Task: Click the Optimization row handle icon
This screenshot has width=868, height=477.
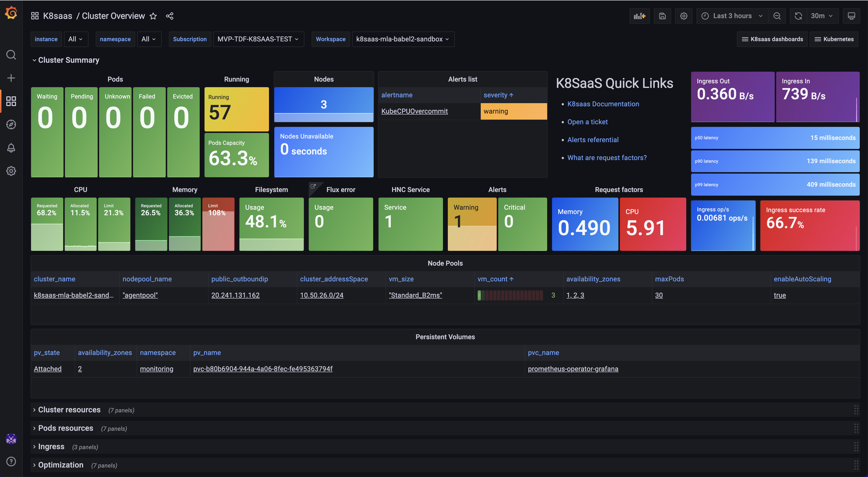Action: 856,465
